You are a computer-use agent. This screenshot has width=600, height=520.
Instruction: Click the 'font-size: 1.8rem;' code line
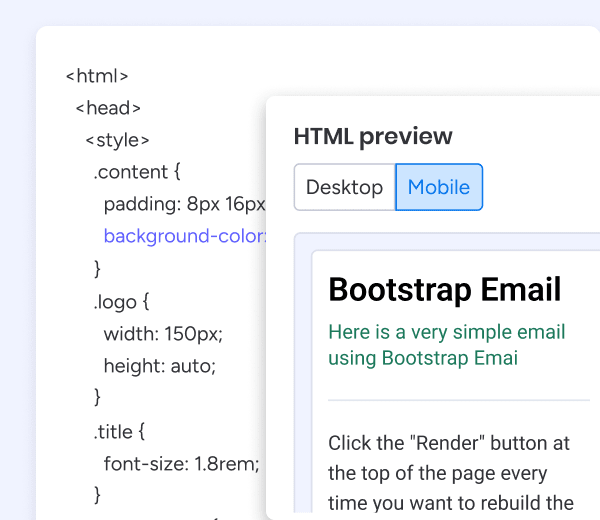pyautogui.click(x=182, y=464)
